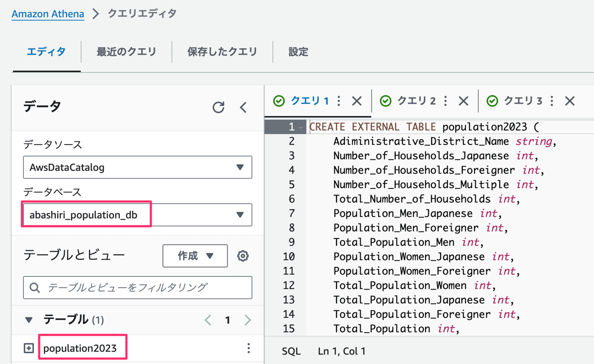
Task: Select the クエリ 1 editor tab
Action: (310, 101)
